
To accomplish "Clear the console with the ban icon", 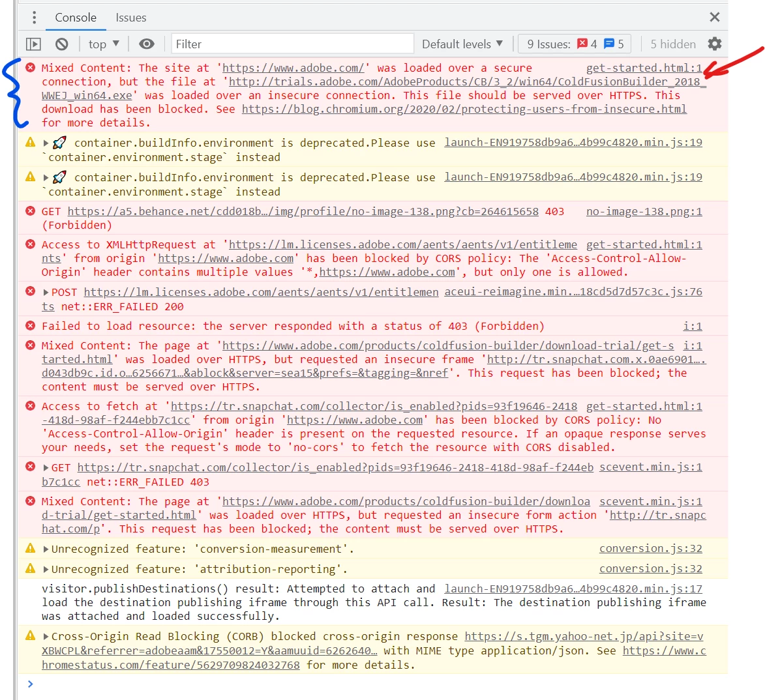I will (x=61, y=44).
